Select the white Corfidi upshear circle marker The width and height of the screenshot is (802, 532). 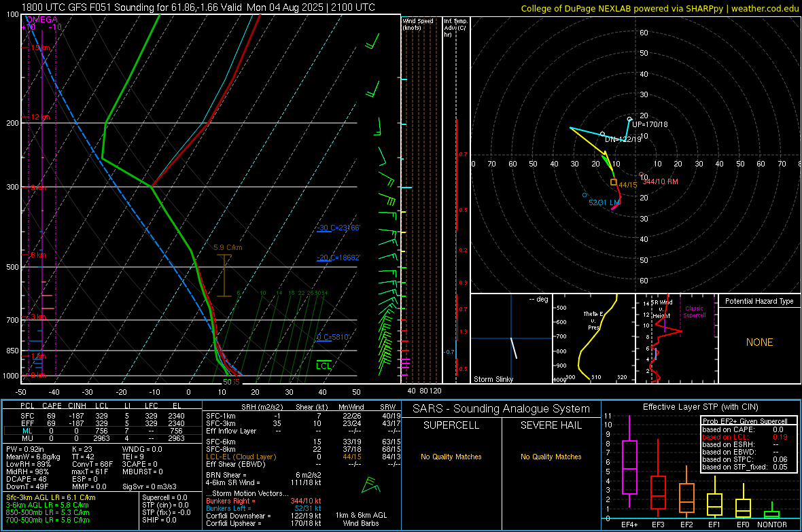tap(629, 119)
